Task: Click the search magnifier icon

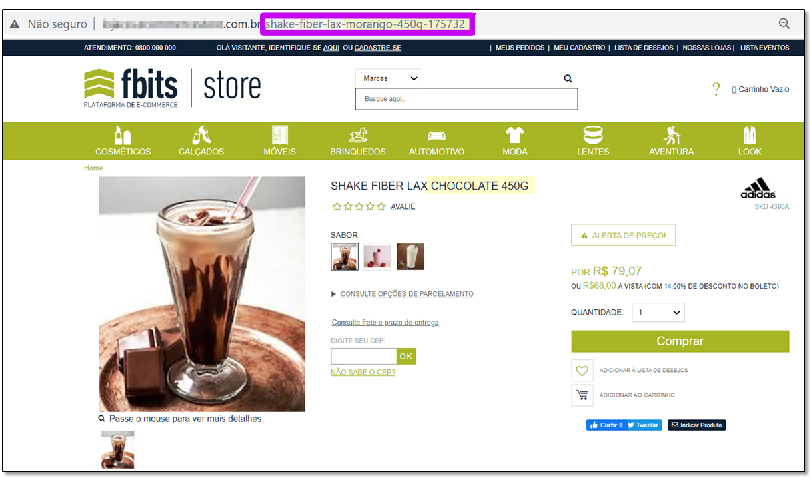Action: tap(568, 78)
